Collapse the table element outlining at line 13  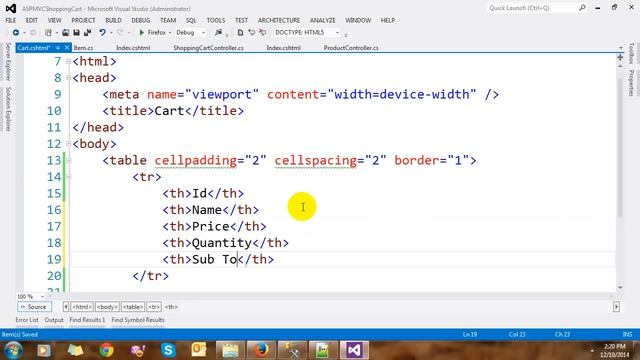(68, 160)
